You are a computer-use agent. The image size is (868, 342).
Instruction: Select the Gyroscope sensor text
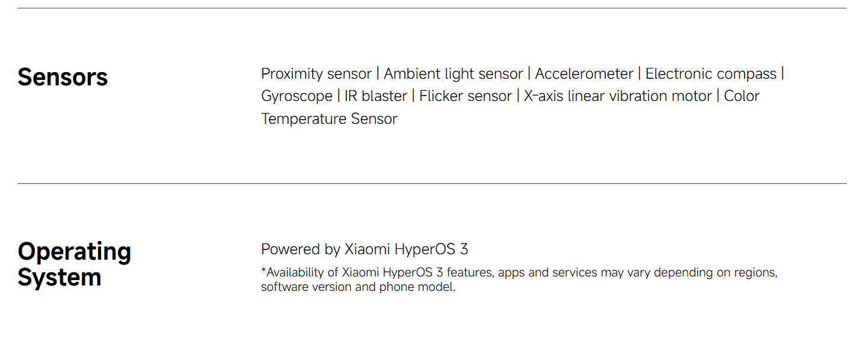[x=297, y=96]
